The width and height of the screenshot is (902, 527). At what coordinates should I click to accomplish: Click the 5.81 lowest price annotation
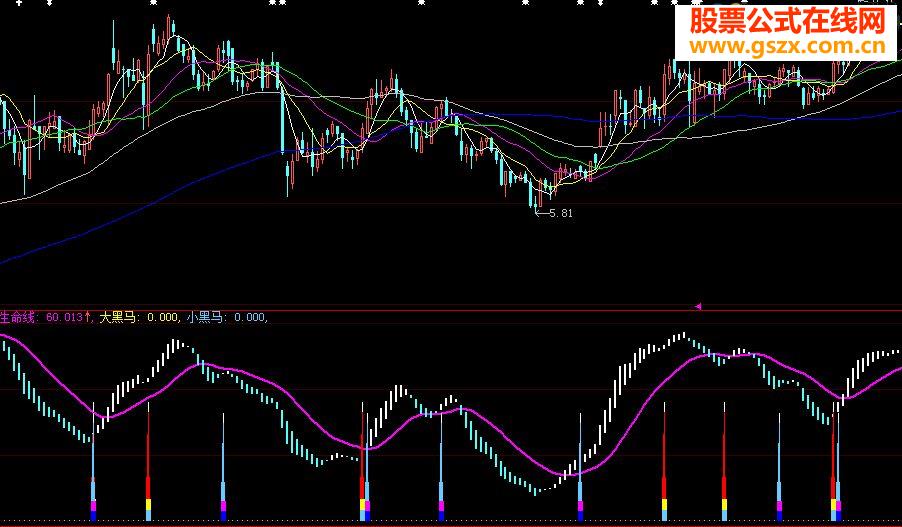click(561, 213)
